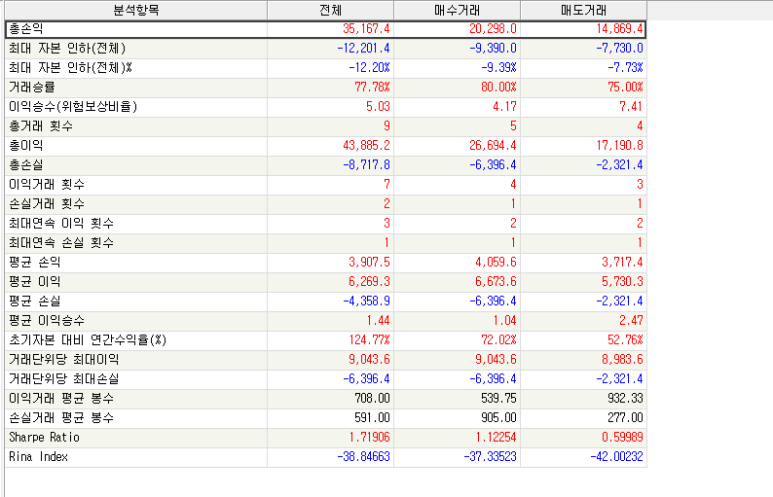Click Rina Index value -38.84663
This screenshot has height=497, width=773.
[364, 457]
